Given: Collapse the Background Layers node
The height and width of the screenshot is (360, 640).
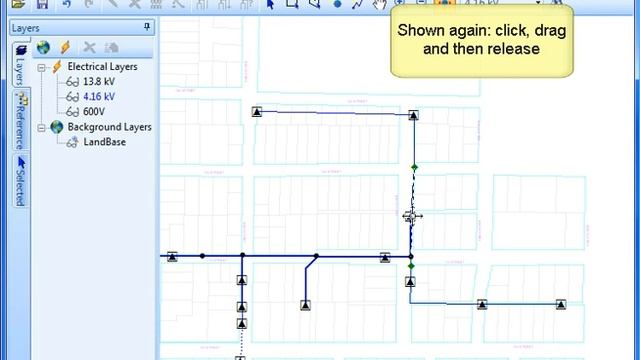Looking at the screenshot, I should [x=41, y=128].
